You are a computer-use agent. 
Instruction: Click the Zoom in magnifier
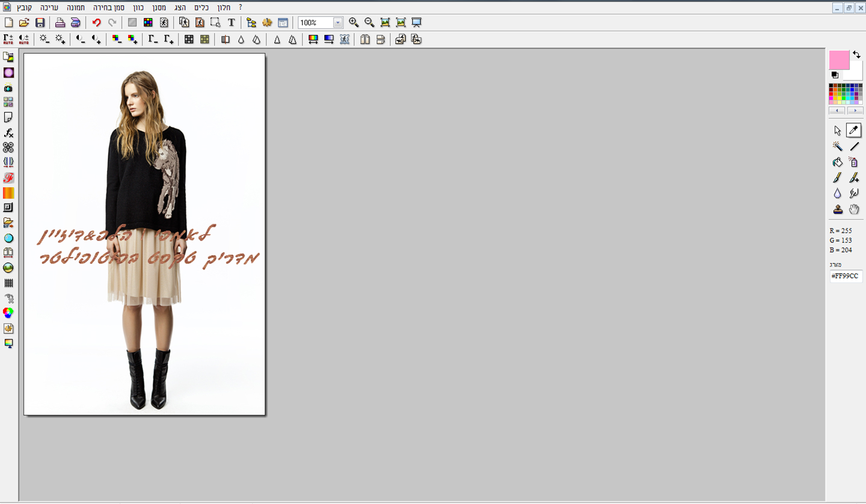click(x=354, y=23)
